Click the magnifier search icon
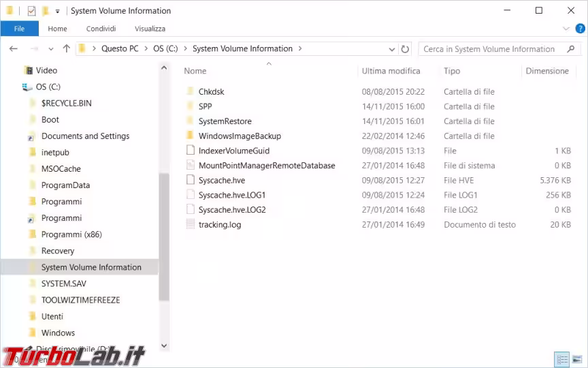Screen dimensions: 588x368 click(x=571, y=49)
